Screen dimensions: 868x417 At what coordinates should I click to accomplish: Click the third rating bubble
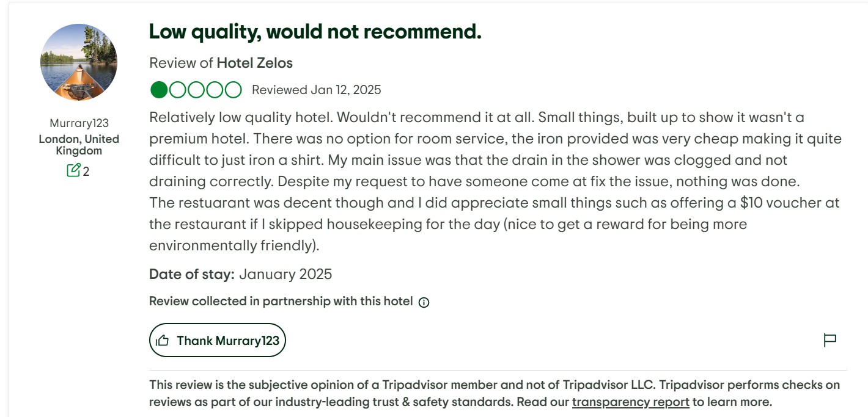click(196, 90)
